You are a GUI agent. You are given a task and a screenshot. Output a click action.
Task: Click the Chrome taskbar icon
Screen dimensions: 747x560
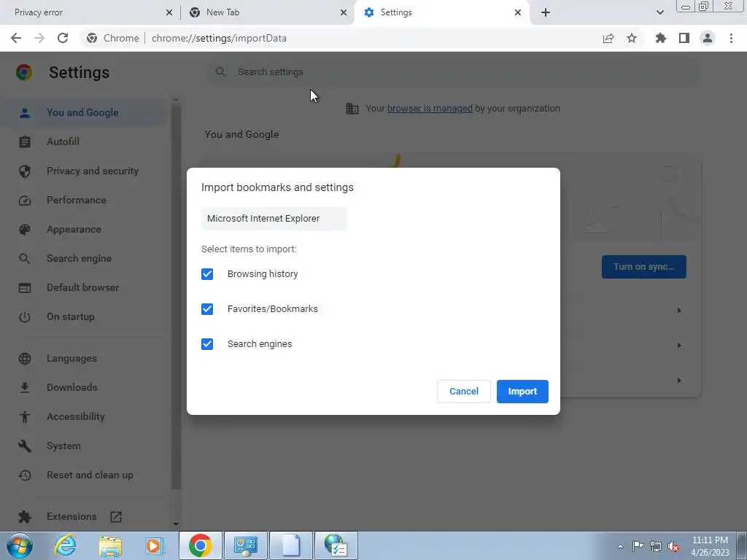(x=201, y=545)
